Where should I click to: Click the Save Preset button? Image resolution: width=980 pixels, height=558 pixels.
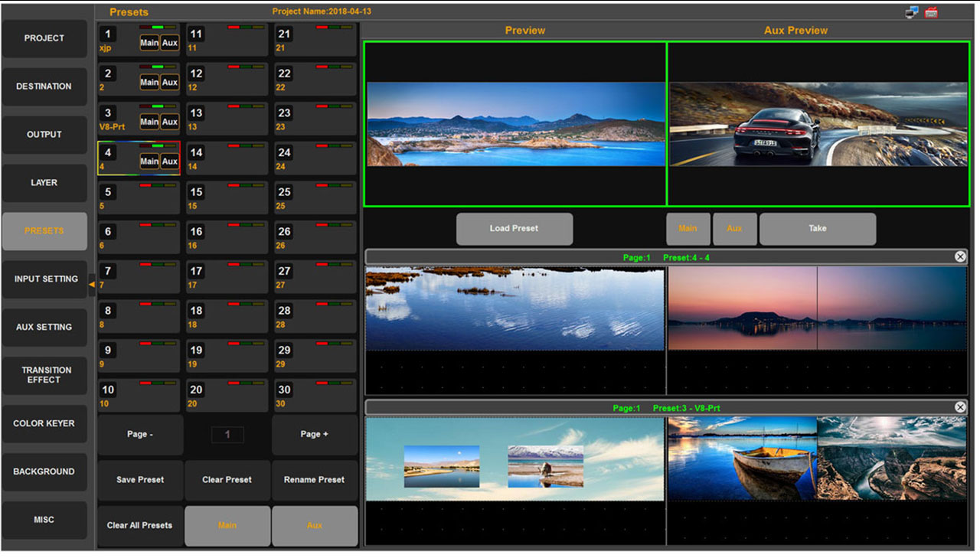tap(140, 480)
